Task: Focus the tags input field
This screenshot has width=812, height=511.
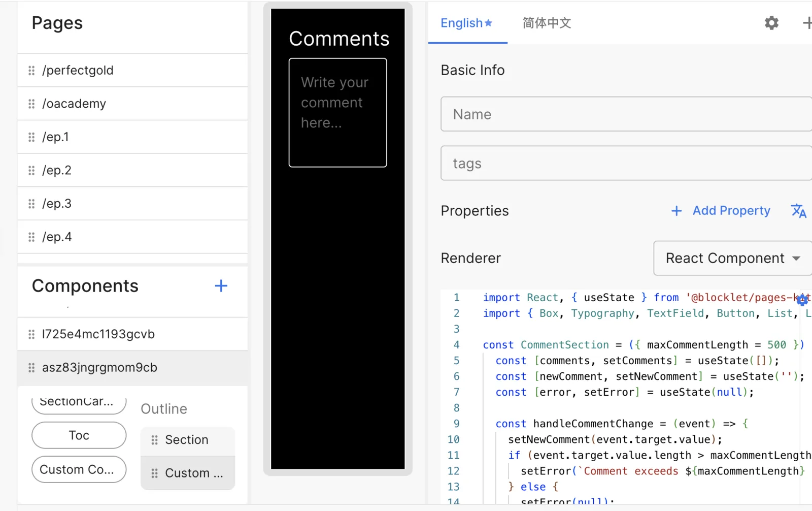Action: pyautogui.click(x=626, y=163)
